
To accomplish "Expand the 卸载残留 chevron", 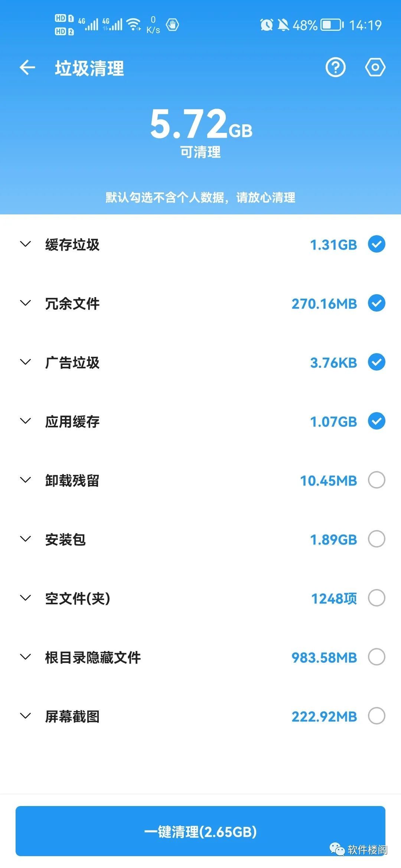I will point(25,480).
